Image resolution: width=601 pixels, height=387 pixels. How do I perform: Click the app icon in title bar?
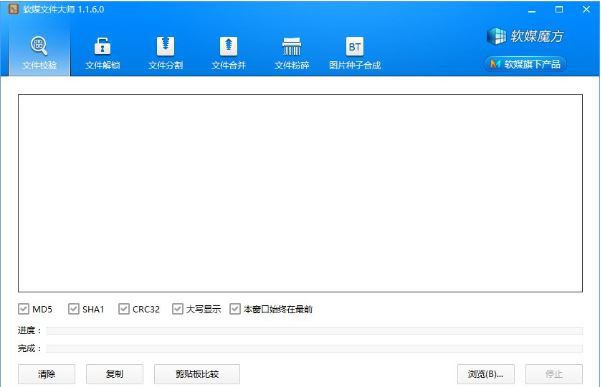[13, 9]
